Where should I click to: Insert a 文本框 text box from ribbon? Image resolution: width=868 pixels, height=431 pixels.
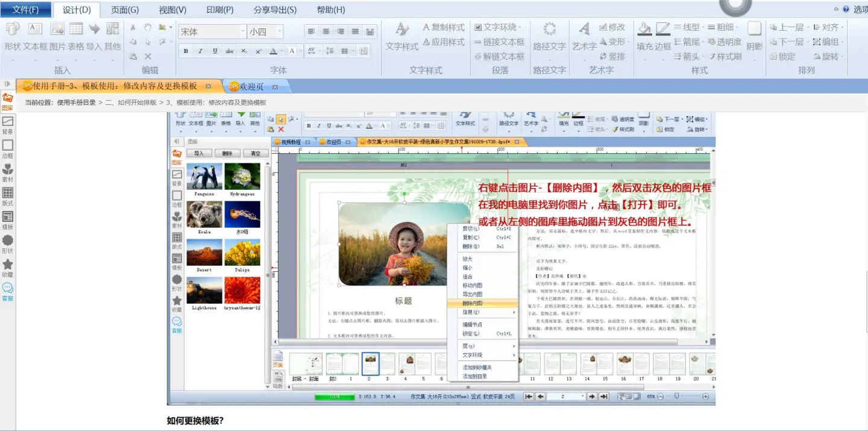tap(35, 37)
